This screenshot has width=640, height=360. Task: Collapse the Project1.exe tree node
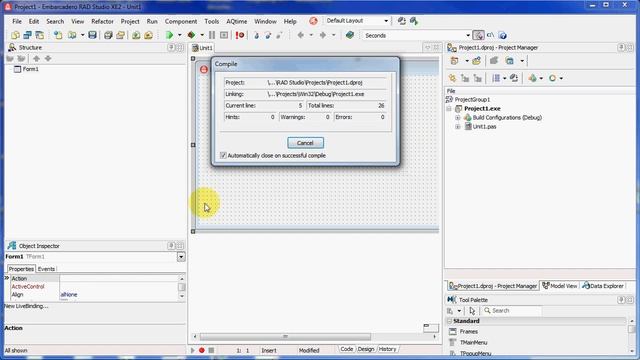pyautogui.click(x=449, y=109)
